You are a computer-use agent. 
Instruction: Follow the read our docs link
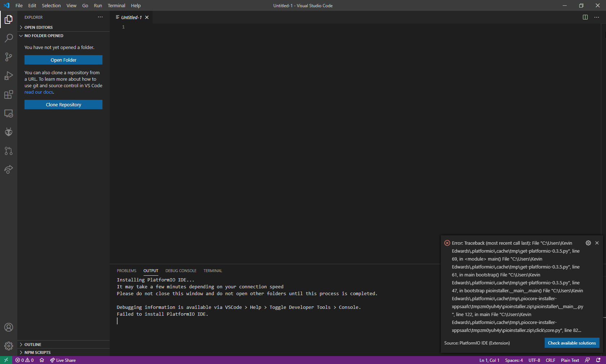pyautogui.click(x=39, y=92)
